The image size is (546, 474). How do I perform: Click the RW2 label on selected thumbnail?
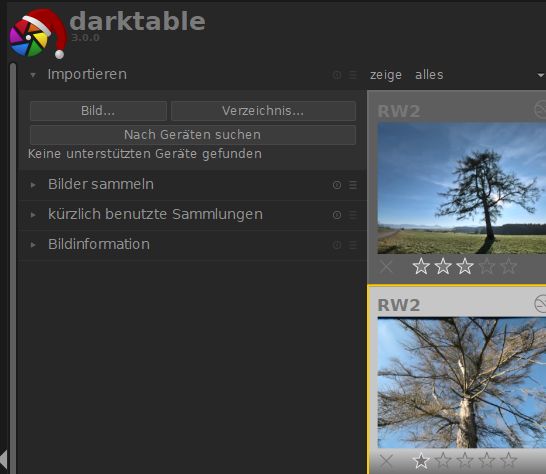(x=399, y=305)
